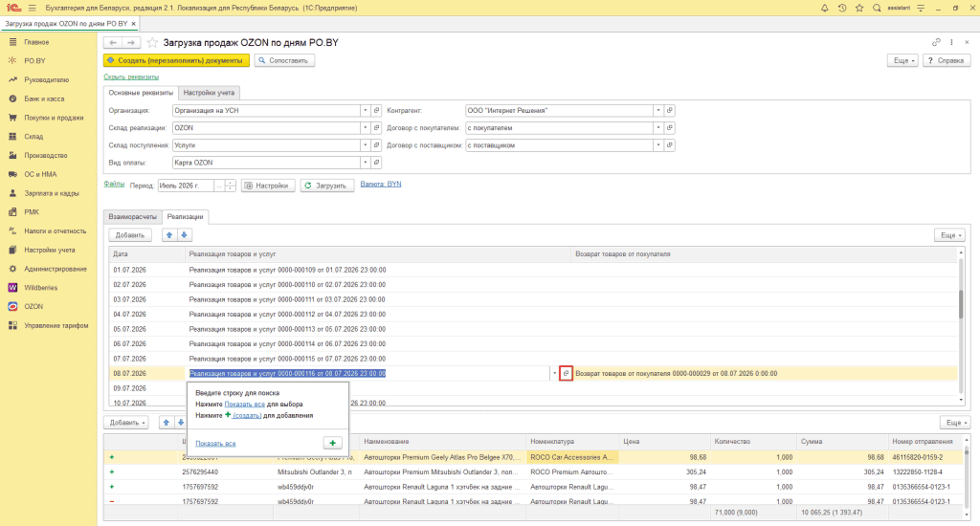This screenshot has width=980, height=526.
Task: Open Покупки и продажи sidebar section
Action: click(x=54, y=118)
